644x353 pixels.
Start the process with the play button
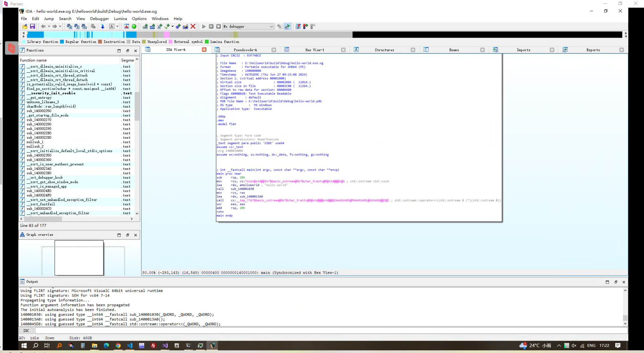[x=204, y=26]
